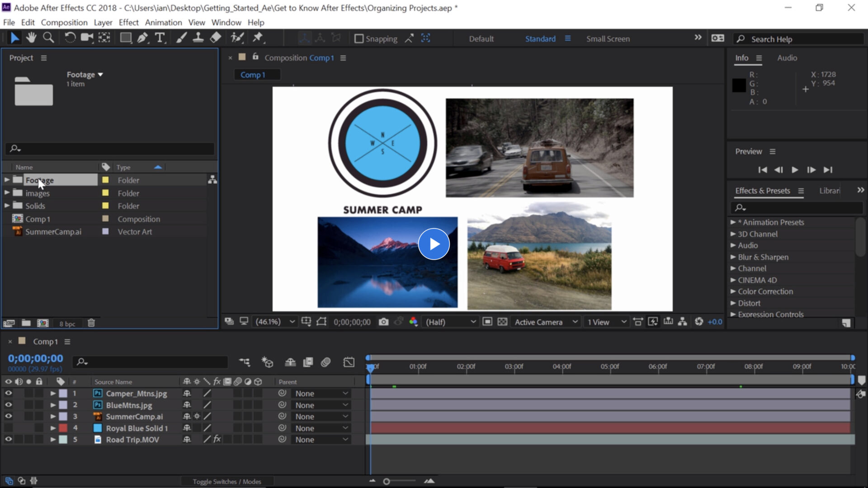
Task: Expand the Footage folder in Project panel
Action: tap(7, 180)
